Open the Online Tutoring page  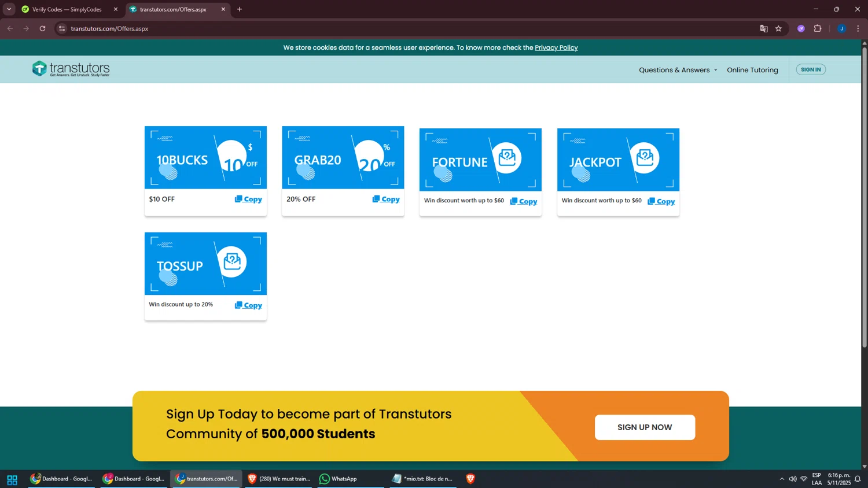[x=752, y=70]
